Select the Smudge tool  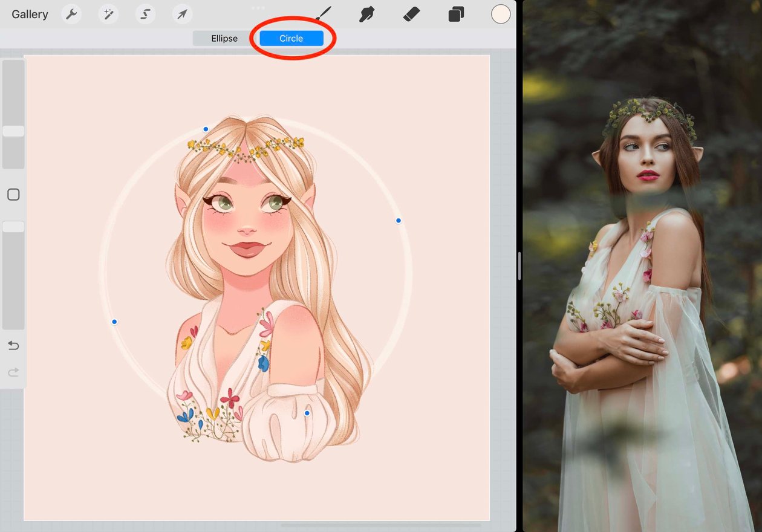366,14
